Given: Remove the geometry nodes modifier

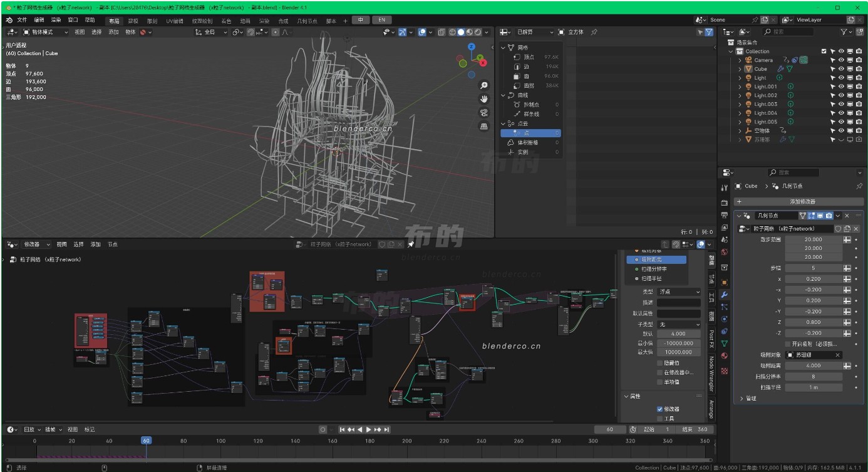Looking at the screenshot, I should pyautogui.click(x=847, y=216).
